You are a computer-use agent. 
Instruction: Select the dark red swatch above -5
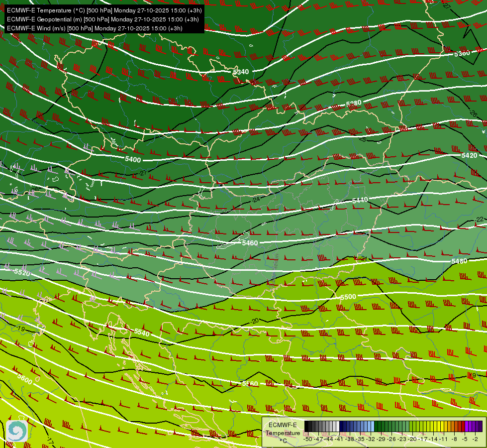[463, 426]
